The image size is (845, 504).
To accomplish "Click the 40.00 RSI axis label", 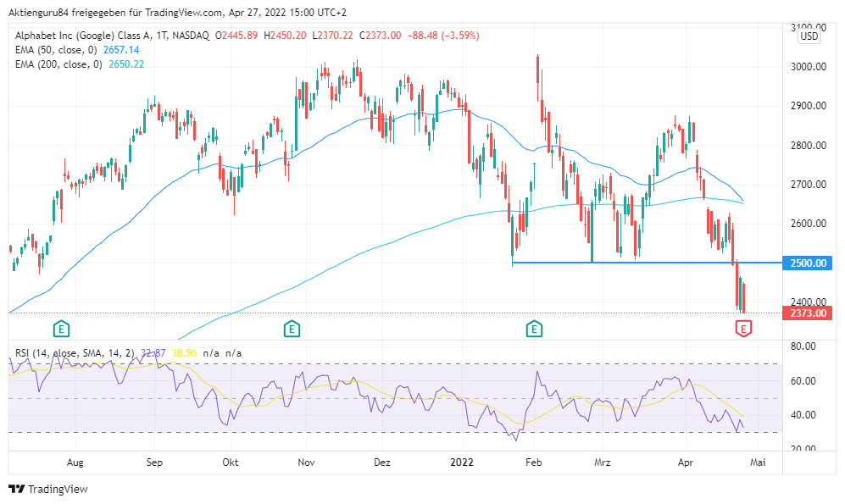I will click(x=803, y=415).
